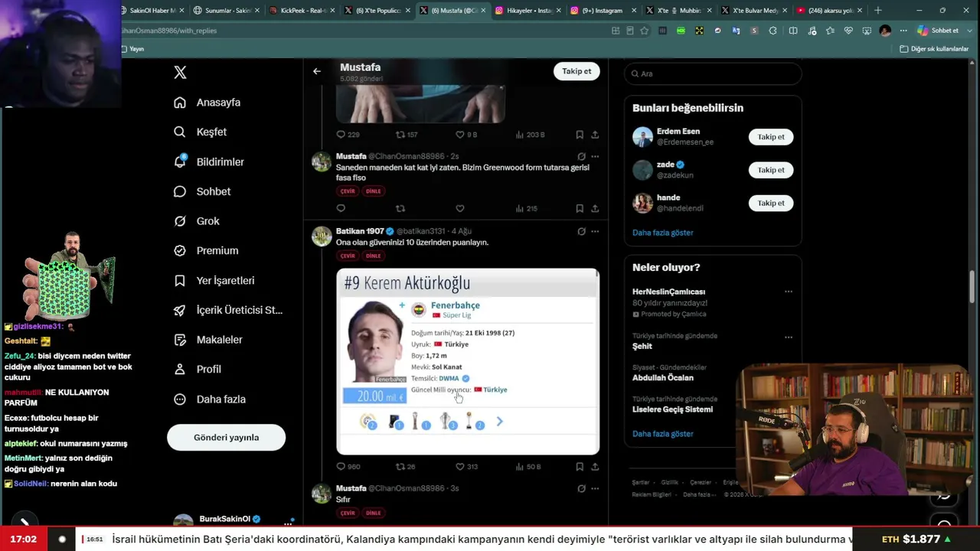Switch to the KickPeek browser tab
The height and width of the screenshot is (551, 980).
click(301, 11)
